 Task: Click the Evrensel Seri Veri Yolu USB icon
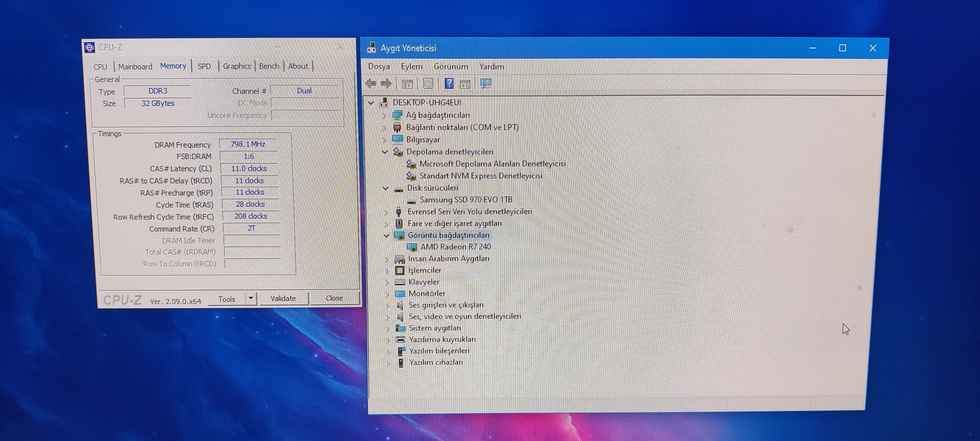(x=399, y=212)
